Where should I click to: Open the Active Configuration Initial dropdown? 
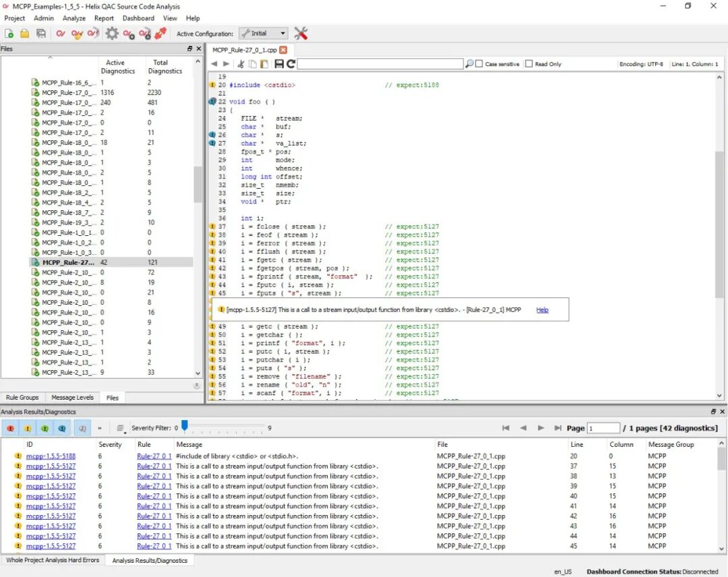coord(264,34)
